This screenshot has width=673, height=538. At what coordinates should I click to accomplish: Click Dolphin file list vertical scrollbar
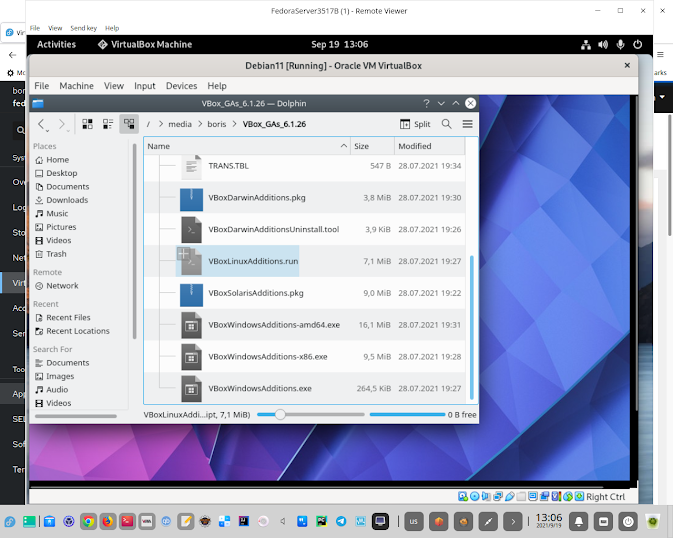[x=472, y=328]
